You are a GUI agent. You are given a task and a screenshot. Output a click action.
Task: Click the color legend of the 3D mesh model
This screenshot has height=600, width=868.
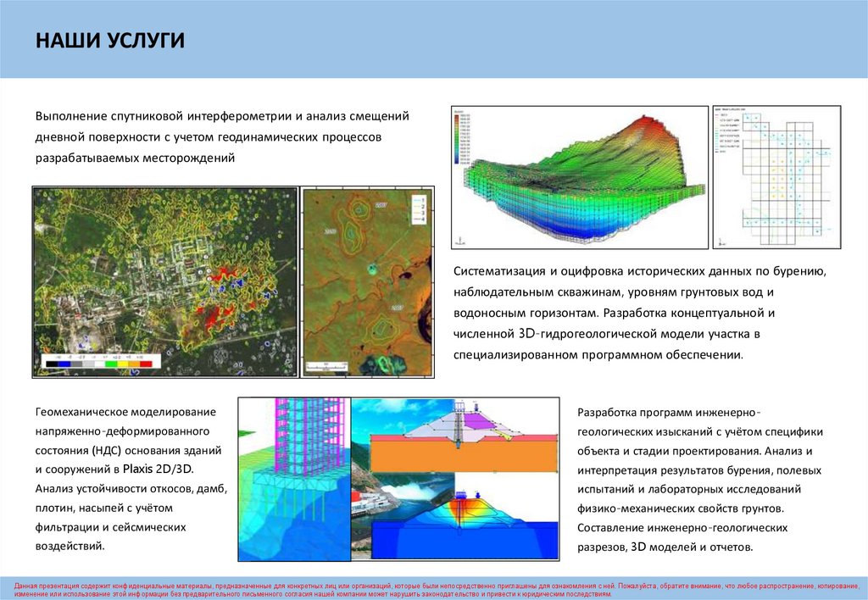pos(462,138)
